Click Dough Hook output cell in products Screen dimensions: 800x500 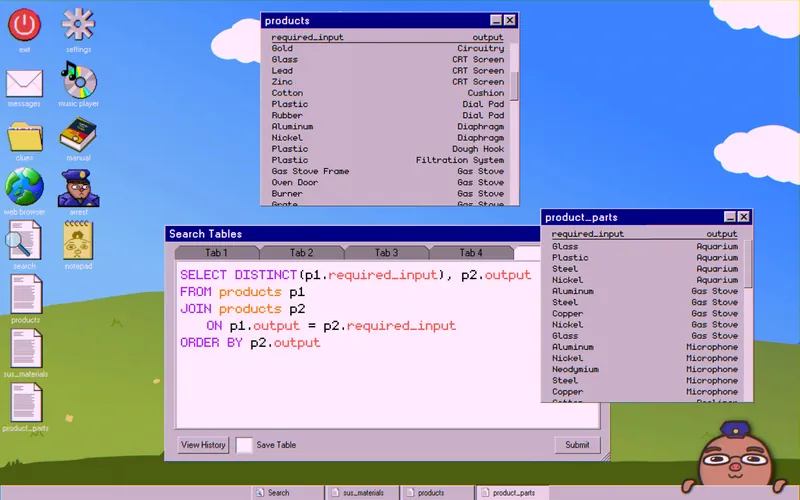478,149
